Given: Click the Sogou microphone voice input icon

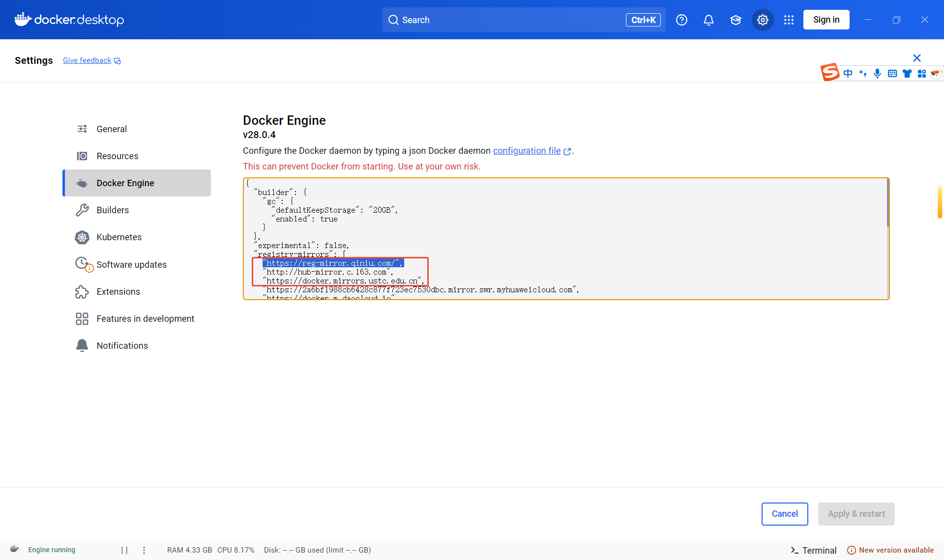Looking at the screenshot, I should 877,73.
